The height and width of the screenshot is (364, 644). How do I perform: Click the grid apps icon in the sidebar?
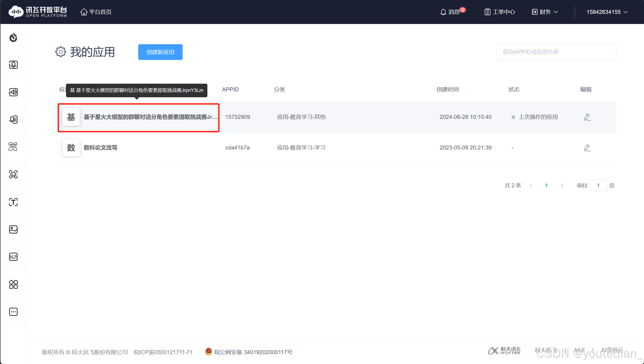(x=13, y=284)
